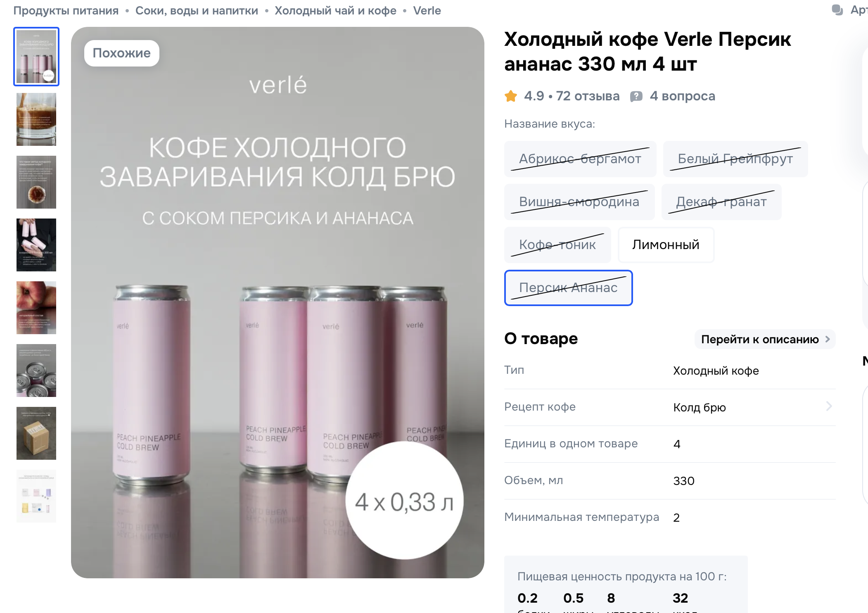Click the chat bubble icon at top right
The image size is (868, 613).
837,10
